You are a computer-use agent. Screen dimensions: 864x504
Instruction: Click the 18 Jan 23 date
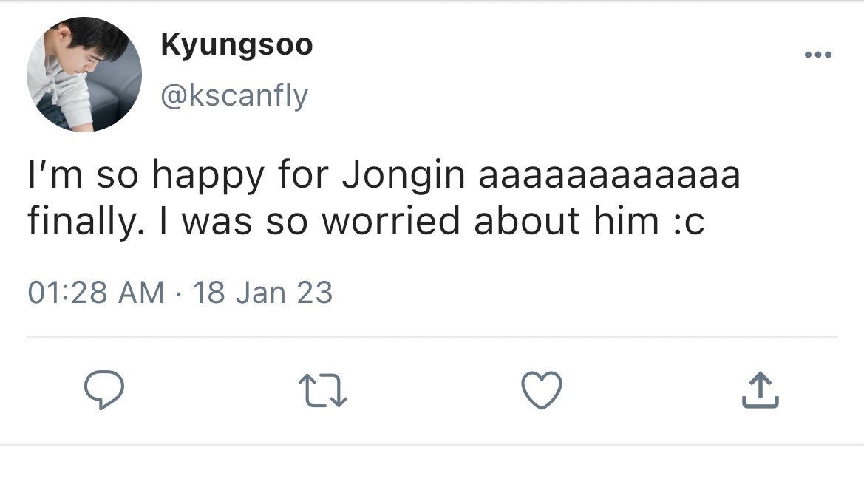click(262, 292)
